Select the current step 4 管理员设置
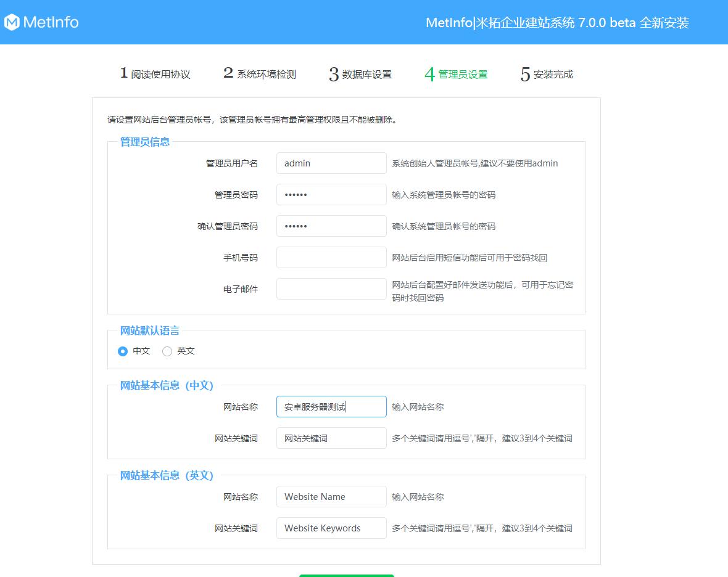Viewport: 728px width, 577px height. click(x=455, y=74)
